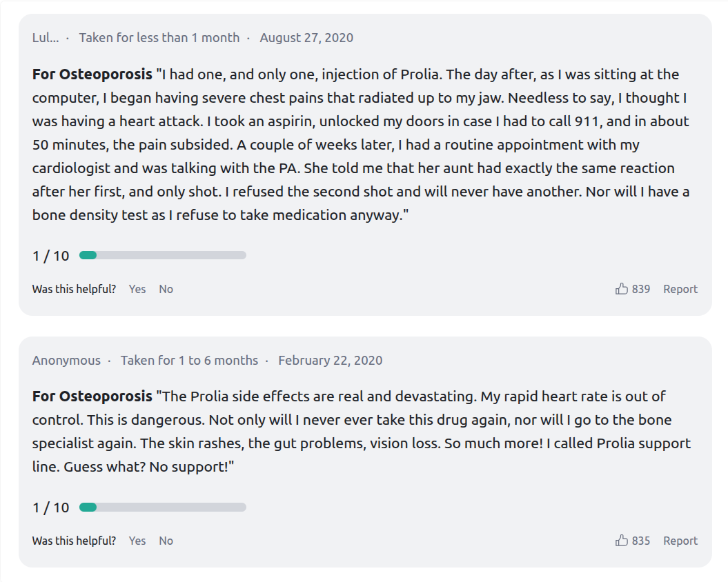Click 'For Osteoporosis' heading in the first review

(92, 74)
